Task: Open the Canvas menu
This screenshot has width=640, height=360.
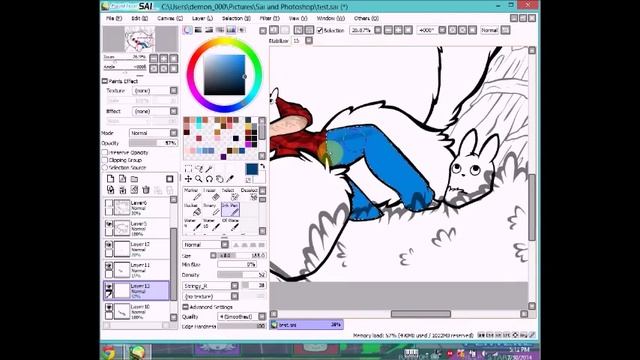Action: coord(170,18)
